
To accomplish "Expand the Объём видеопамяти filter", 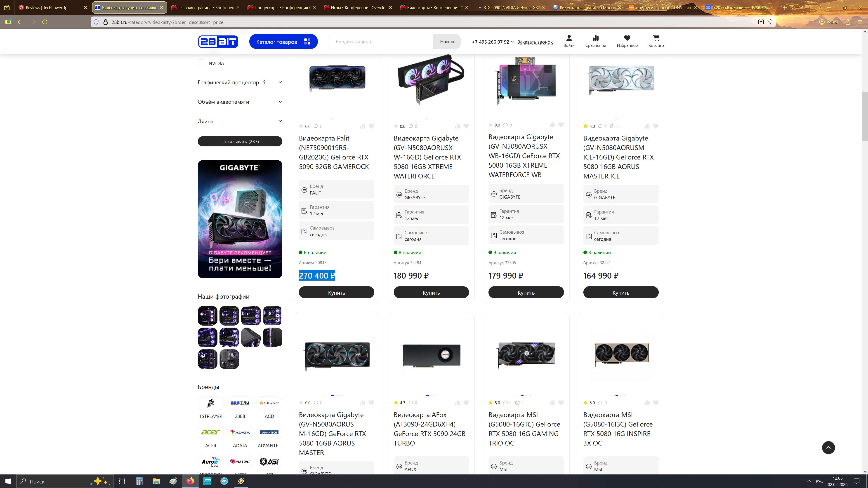I will point(280,102).
